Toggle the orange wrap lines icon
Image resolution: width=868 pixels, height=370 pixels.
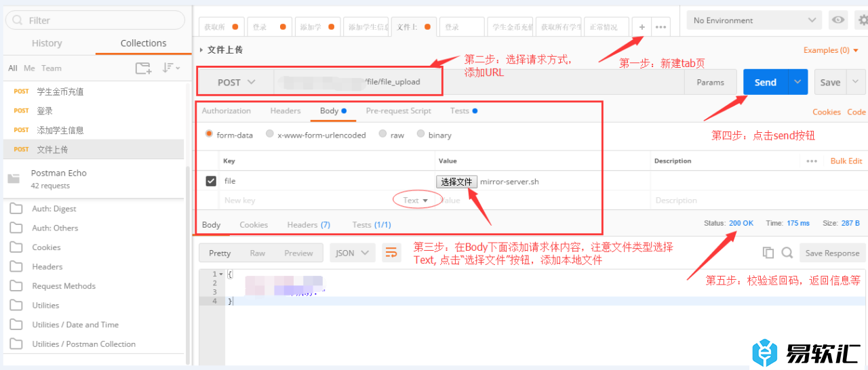[x=391, y=253]
